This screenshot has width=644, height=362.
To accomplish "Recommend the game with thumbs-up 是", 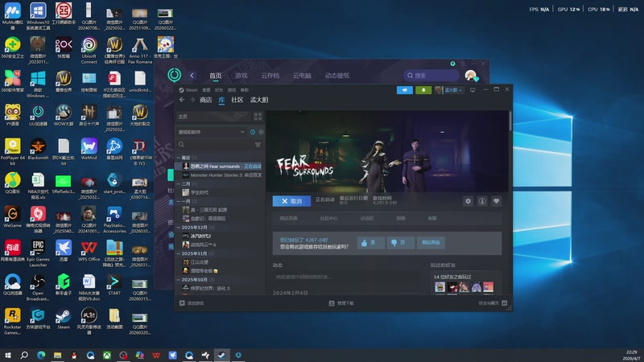I will [x=370, y=243].
